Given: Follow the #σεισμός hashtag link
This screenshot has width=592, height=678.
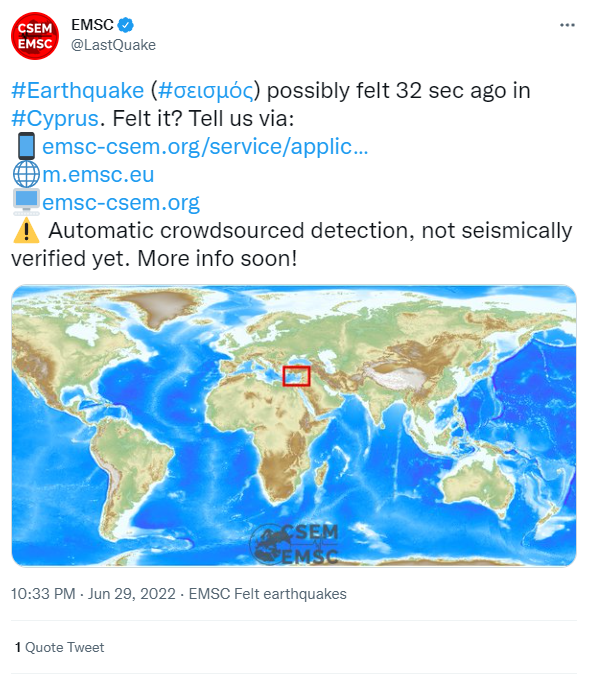Looking at the screenshot, I should [206, 91].
